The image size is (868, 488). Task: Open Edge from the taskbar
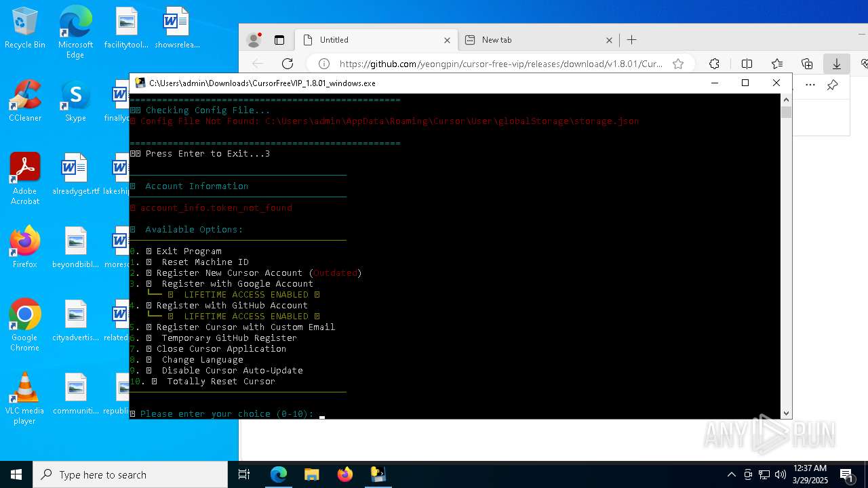279,474
